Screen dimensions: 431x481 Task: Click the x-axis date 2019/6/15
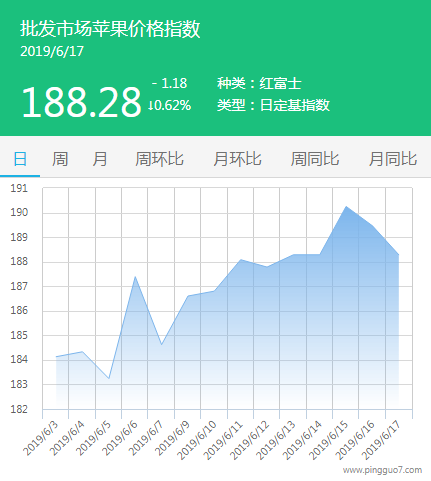329,440
